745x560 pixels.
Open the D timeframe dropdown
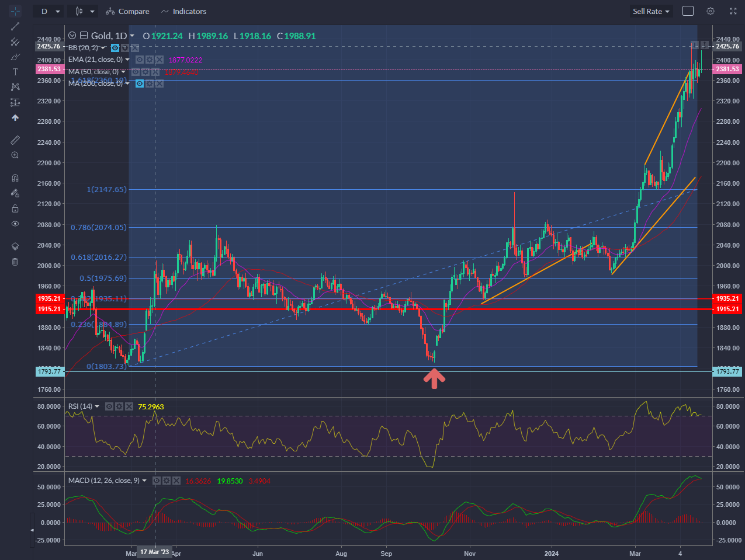point(50,11)
